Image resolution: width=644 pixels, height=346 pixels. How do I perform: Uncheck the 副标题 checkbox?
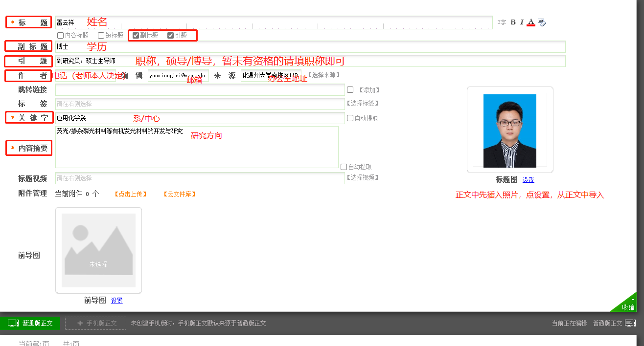point(136,35)
